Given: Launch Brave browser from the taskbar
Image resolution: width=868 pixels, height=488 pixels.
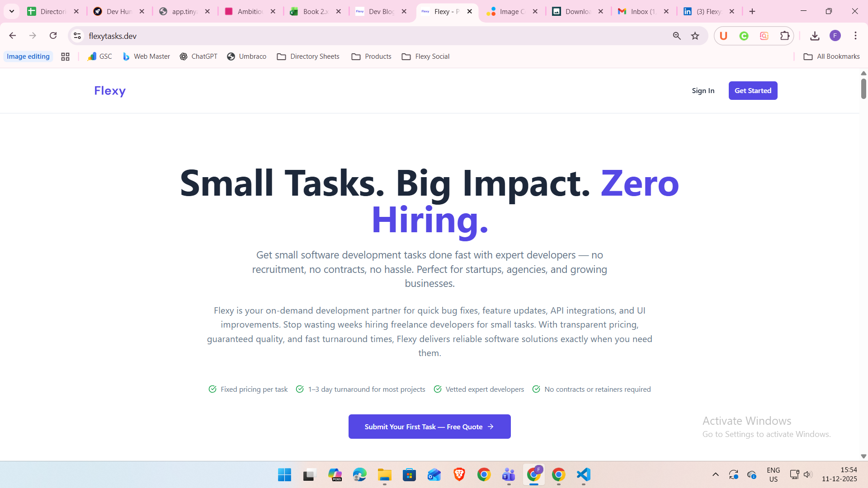Looking at the screenshot, I should pyautogui.click(x=459, y=475).
